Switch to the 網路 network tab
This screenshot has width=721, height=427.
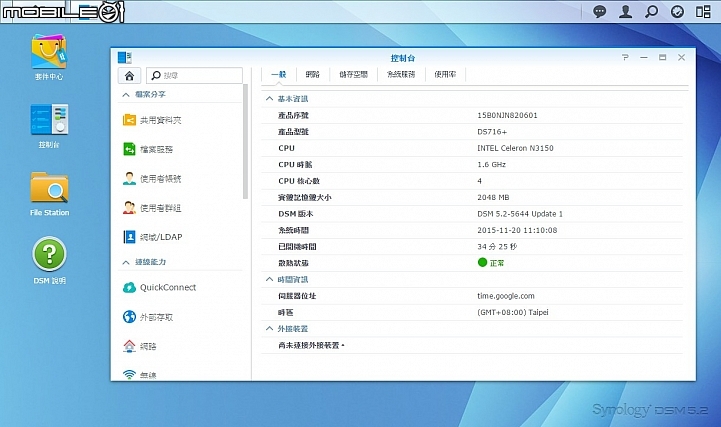click(312, 74)
